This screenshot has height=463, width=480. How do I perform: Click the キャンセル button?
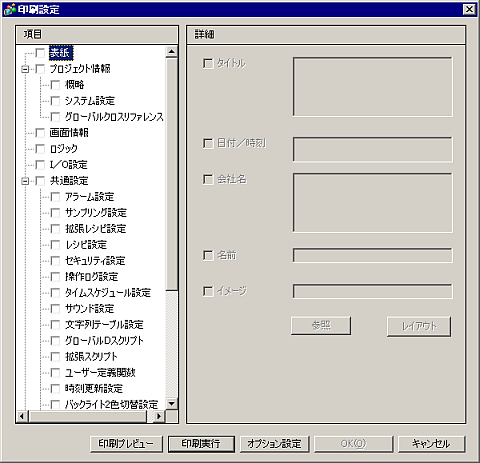point(431,444)
